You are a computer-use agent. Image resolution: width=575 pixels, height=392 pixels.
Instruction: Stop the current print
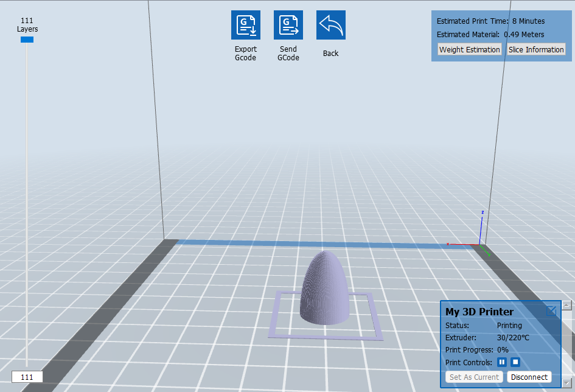tap(515, 362)
